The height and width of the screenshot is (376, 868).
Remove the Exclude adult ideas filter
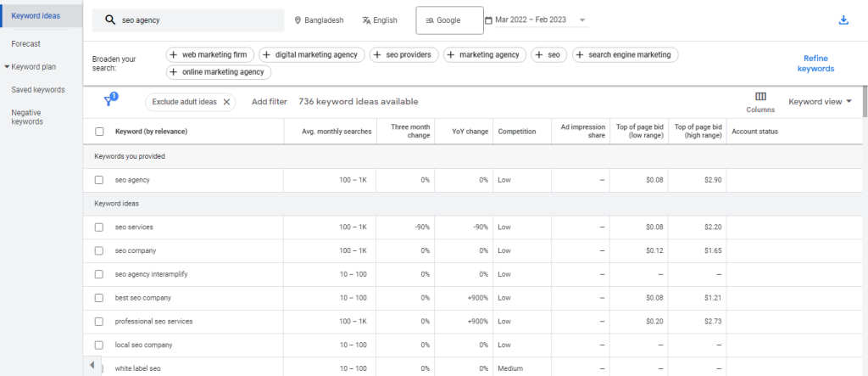[226, 102]
